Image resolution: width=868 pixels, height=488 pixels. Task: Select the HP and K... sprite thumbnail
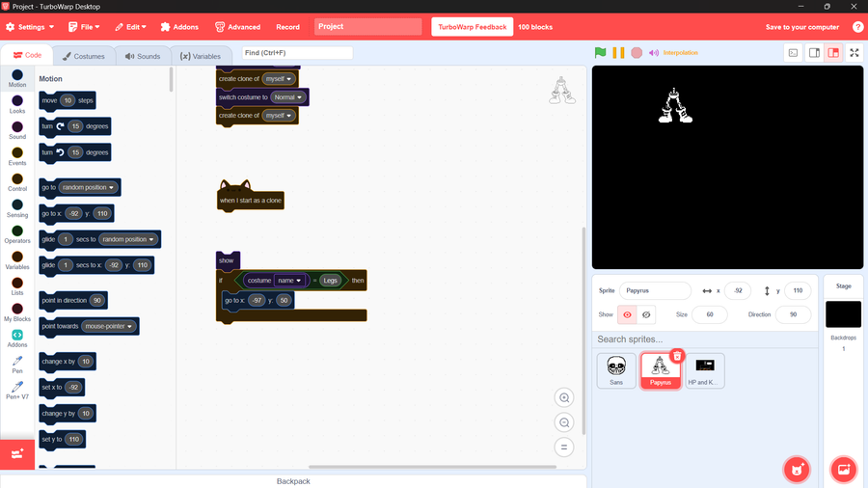pyautogui.click(x=705, y=370)
